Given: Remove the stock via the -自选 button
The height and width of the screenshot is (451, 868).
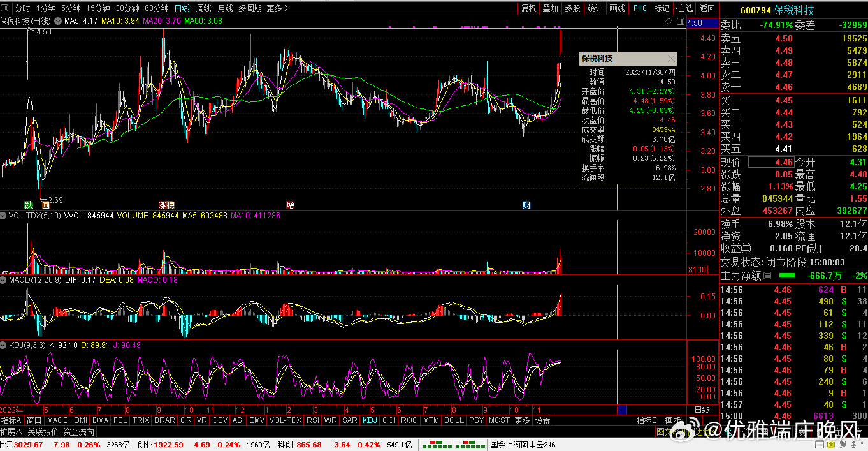Looking at the screenshot, I should point(684,8).
